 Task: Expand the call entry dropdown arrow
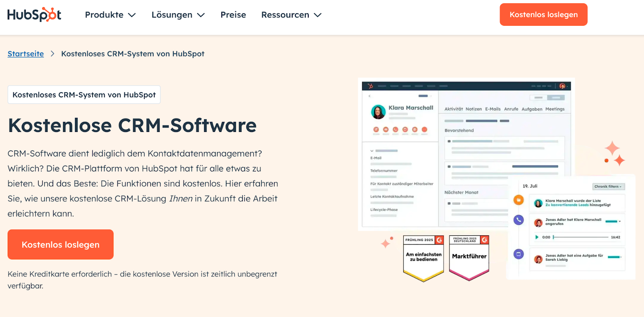(x=620, y=222)
